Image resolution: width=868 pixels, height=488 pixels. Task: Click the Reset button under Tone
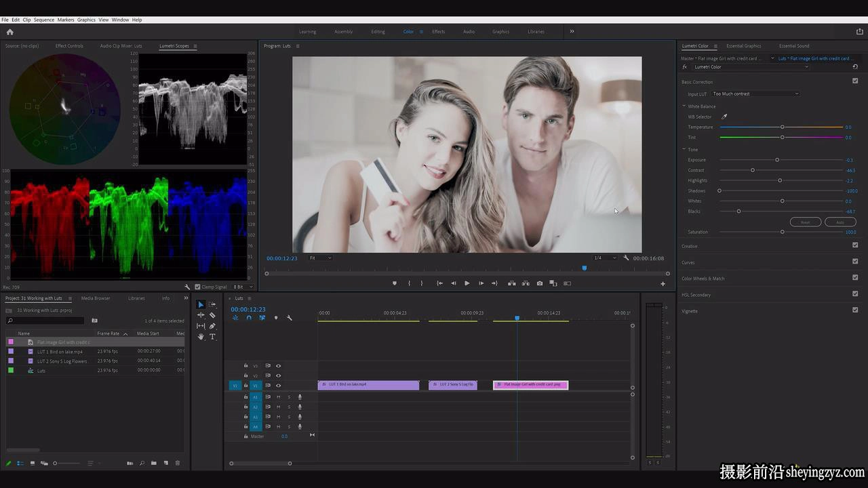pyautogui.click(x=806, y=222)
